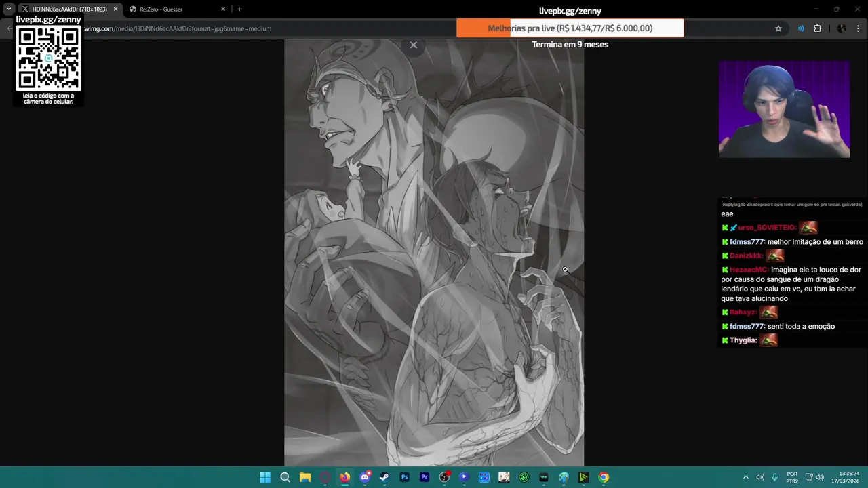
Task: Click the address bar URL
Action: [178, 28]
